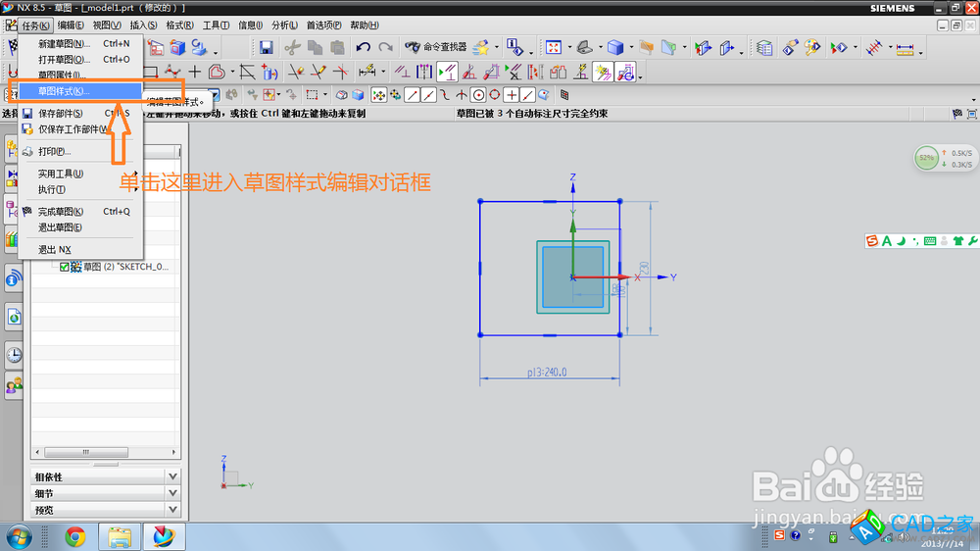Screen dimensions: 980x551
Task: Open the Roles people sidebar tab
Action: [x=14, y=385]
